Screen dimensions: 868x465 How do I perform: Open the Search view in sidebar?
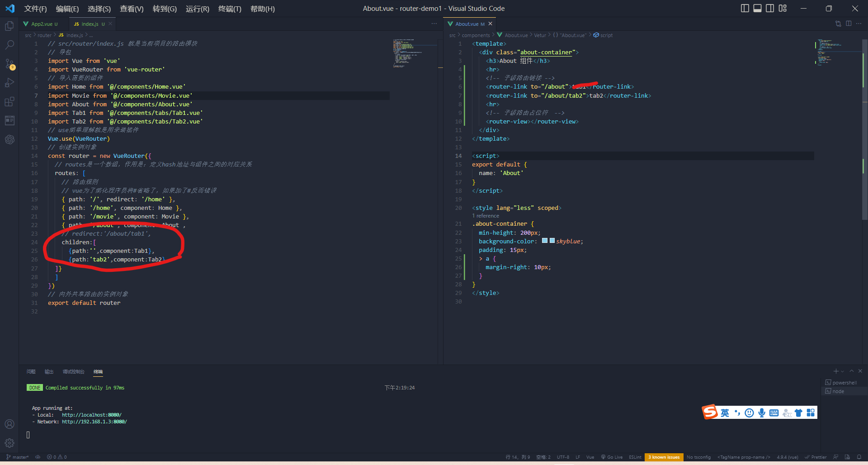(x=9, y=45)
